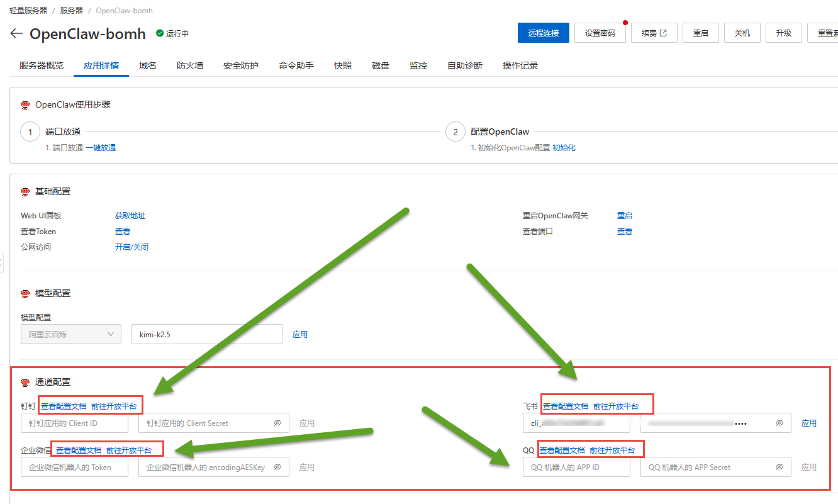Toggle visibility of QQ APP Secret

[779, 468]
